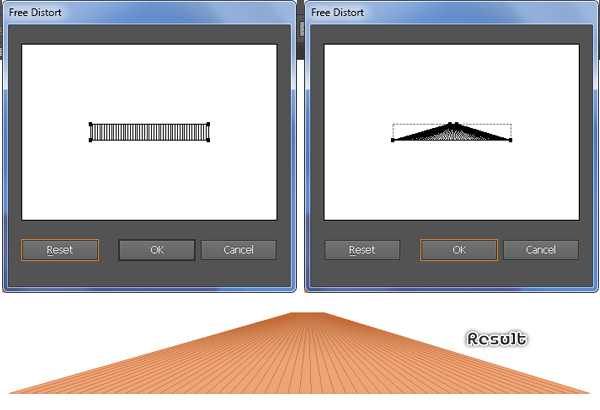This screenshot has height=410, width=600.
Task: Confirm with OK in the right Free Distort dialog
Action: [459, 250]
